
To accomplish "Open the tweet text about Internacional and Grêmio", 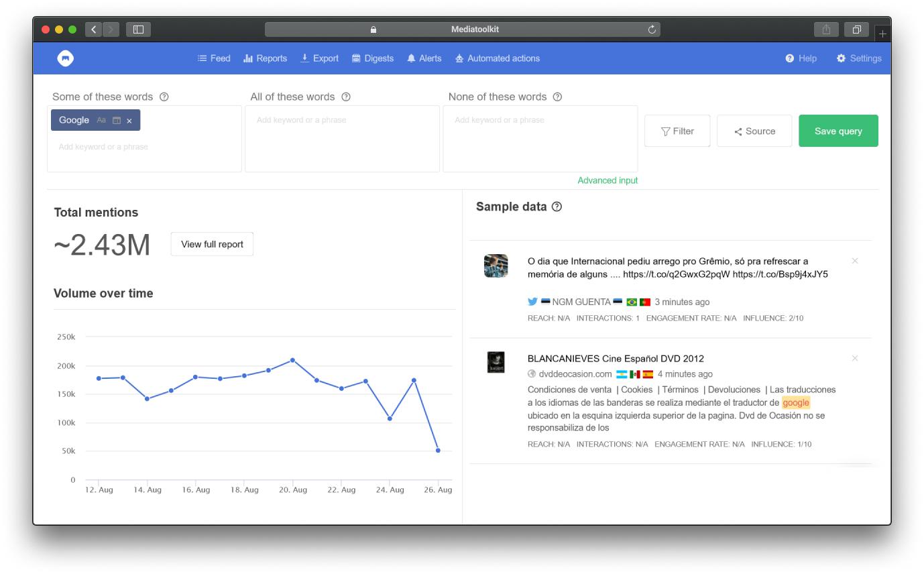I will (x=678, y=268).
